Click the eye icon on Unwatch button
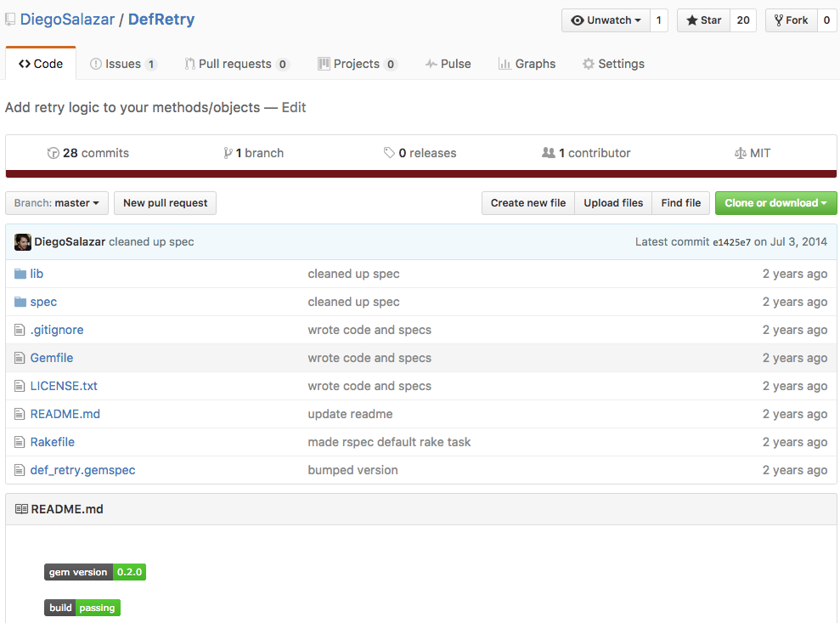 click(577, 20)
